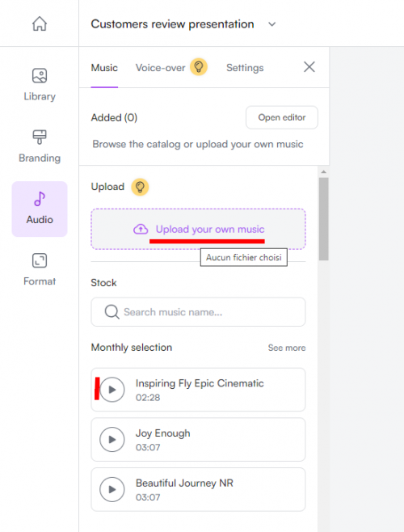The width and height of the screenshot is (404, 532).
Task: Open the Library sidebar section
Action: pyautogui.click(x=40, y=84)
